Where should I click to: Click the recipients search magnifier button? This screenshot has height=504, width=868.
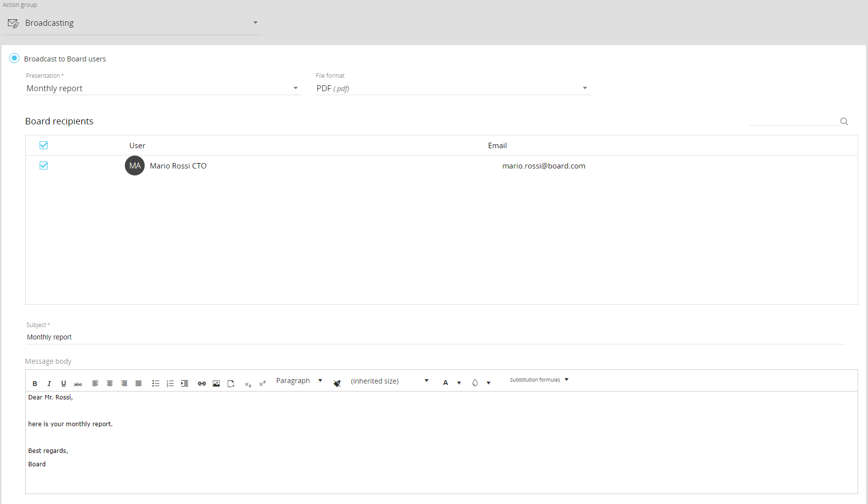[844, 121]
